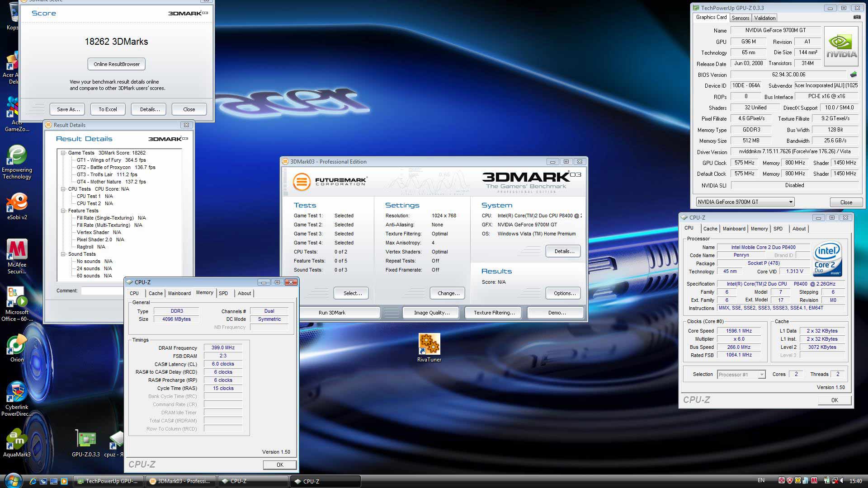Open the AquaMark3 desktop icon
This screenshot has height=488, width=868.
pos(17,443)
